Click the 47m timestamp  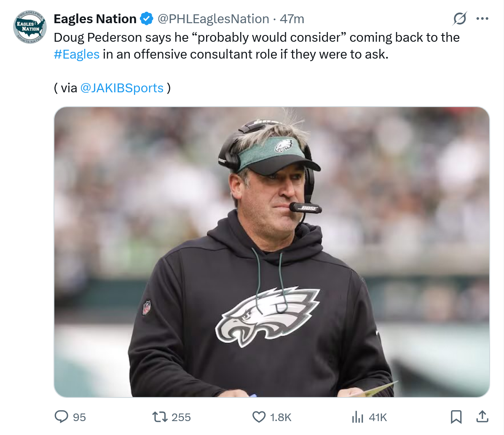pyautogui.click(x=292, y=19)
